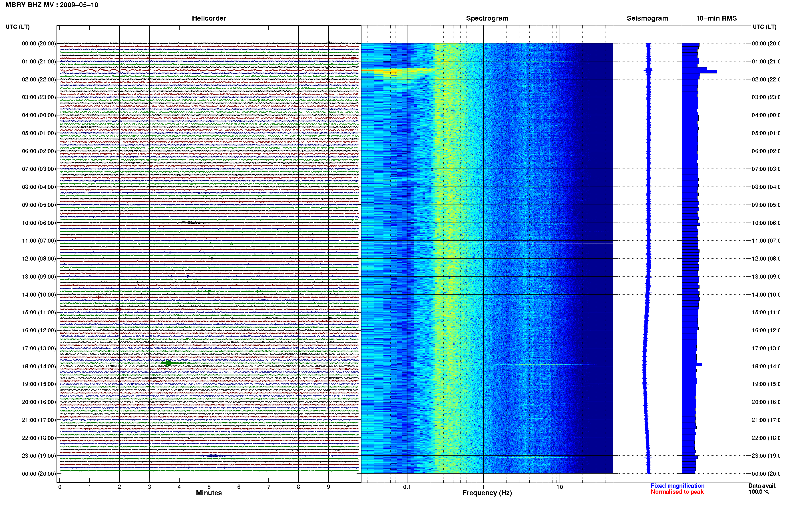The image size is (812, 508).
Task: Click the left 13:00 (09:00) time label
Action: (x=39, y=277)
